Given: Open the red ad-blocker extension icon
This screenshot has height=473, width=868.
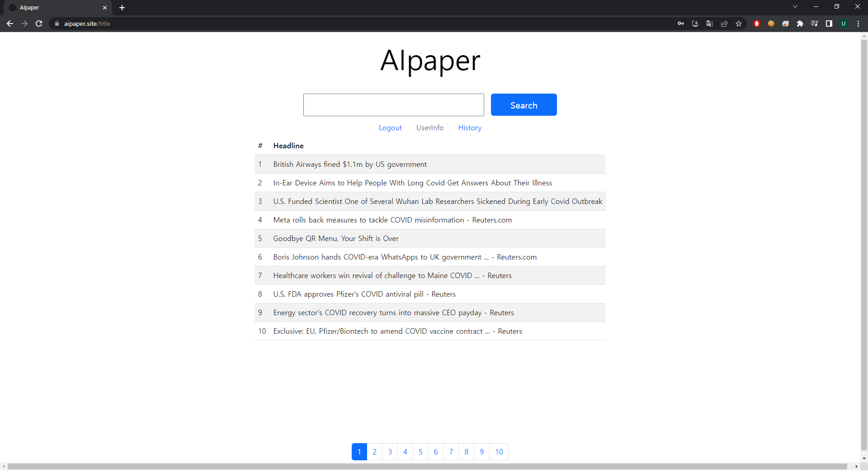Looking at the screenshot, I should click(757, 24).
